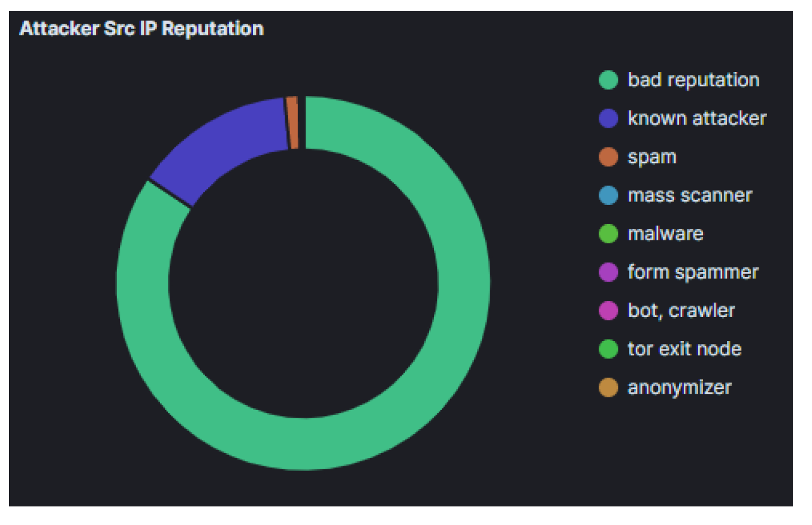
Task: Select the tor exit node legend label
Action: (684, 348)
